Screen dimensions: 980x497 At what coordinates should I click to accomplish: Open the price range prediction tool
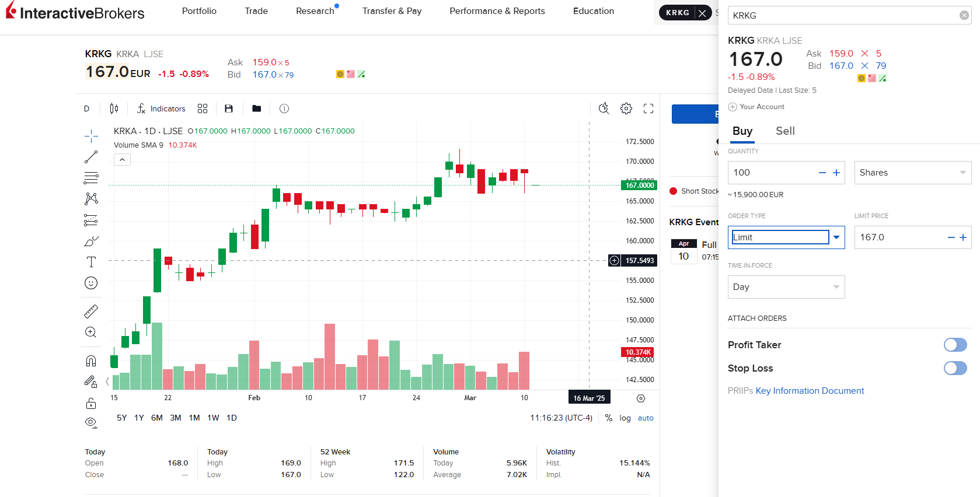pyautogui.click(x=91, y=220)
